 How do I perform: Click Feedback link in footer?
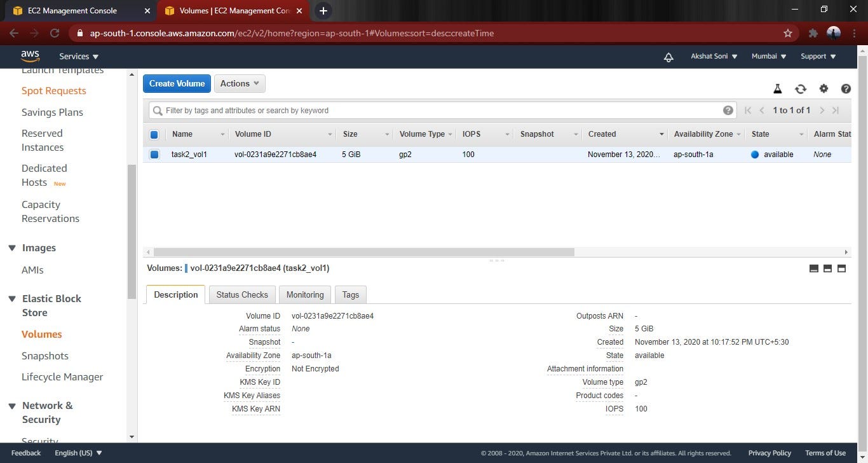click(x=26, y=453)
